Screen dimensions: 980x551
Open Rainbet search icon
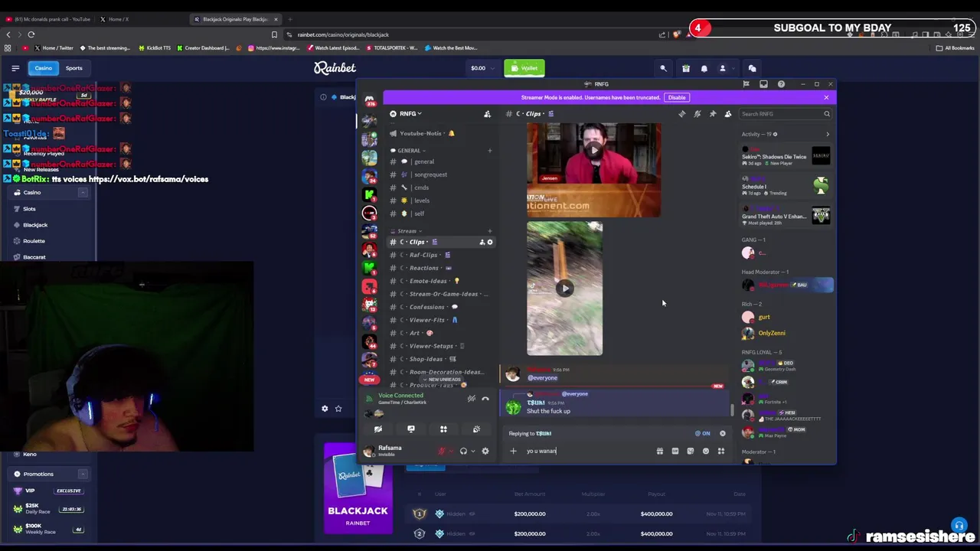663,68
